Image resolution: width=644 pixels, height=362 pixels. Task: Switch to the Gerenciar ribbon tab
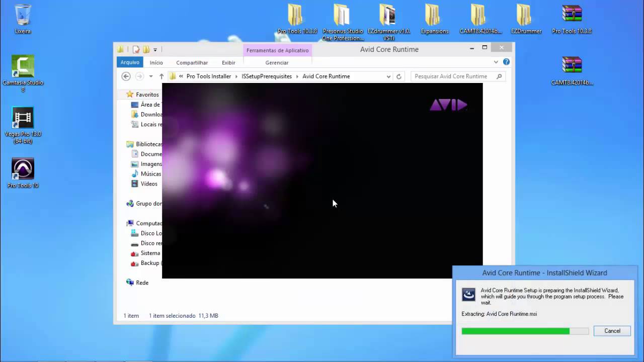coord(277,62)
